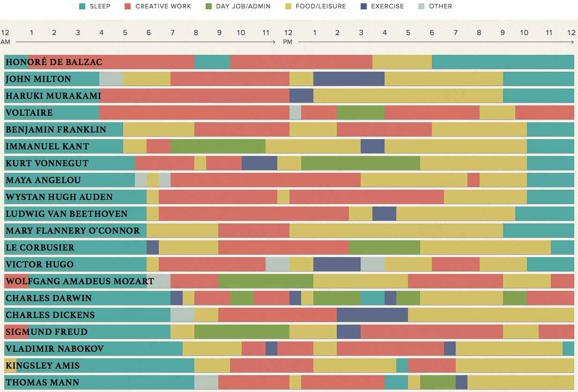578x392 pixels.
Task: Click the teal SLEEP legend swatch
Action: [x=82, y=7]
